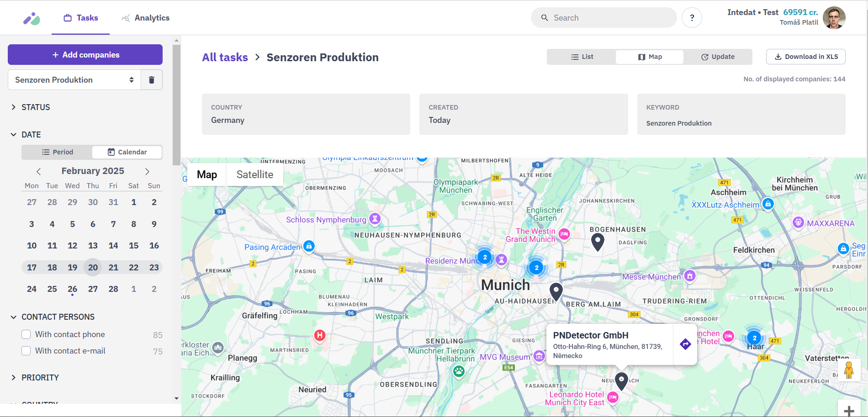Open the cluster of 2 near Haar
The image size is (868, 417).
point(754,338)
